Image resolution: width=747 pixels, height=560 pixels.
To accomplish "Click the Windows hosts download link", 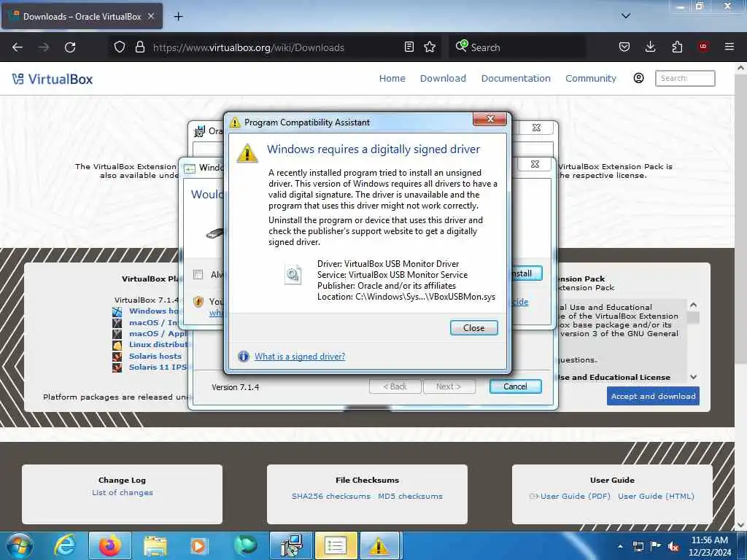I will (154, 311).
